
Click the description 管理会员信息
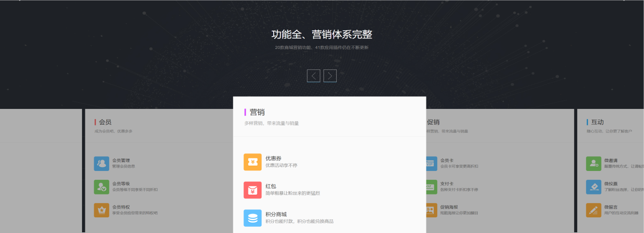123,167
